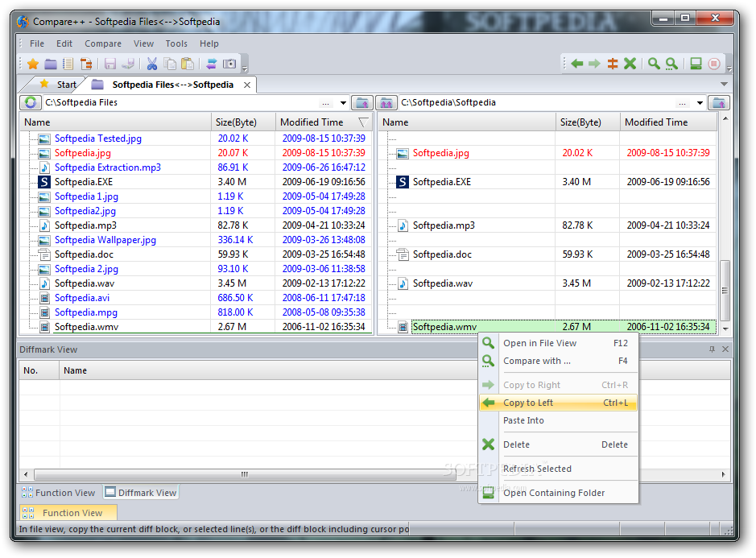Screen dimensions: 756x558
Task: Choose Refresh Selected menu entry
Action: click(558, 469)
